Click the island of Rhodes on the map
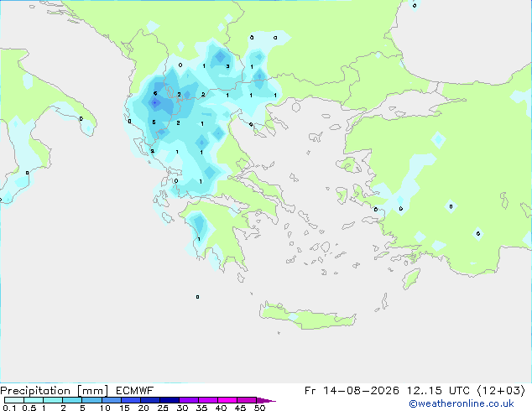Screen dimensions: 532x411 [x=411, y=278]
